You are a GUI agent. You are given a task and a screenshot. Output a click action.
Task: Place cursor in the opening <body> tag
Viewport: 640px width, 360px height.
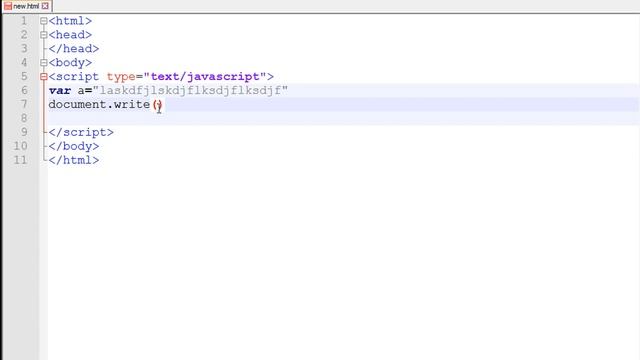[x=70, y=62]
